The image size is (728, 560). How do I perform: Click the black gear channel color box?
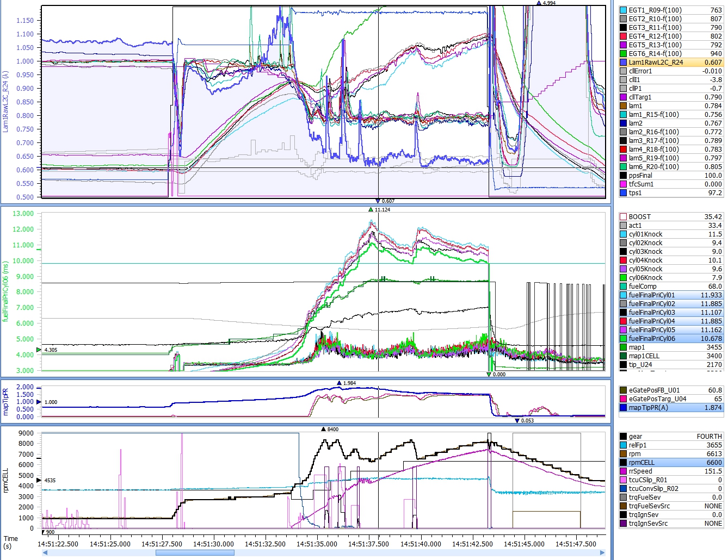623,437
